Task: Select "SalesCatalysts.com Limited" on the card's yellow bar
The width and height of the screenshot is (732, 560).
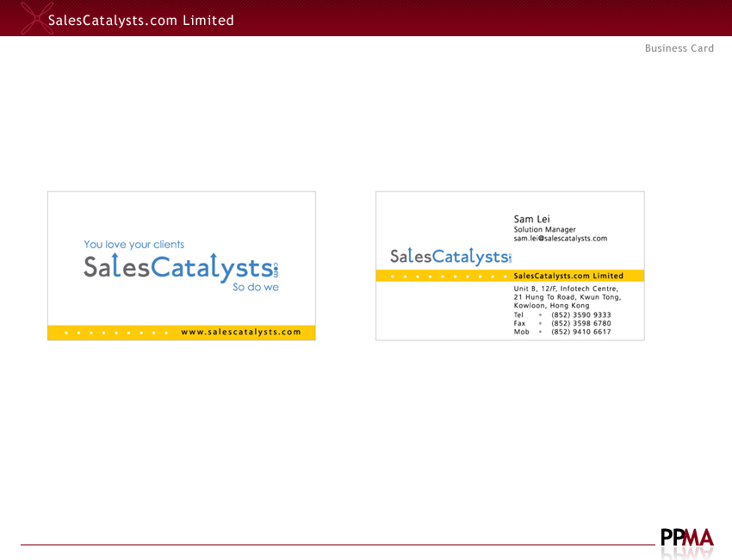Action: point(568,276)
